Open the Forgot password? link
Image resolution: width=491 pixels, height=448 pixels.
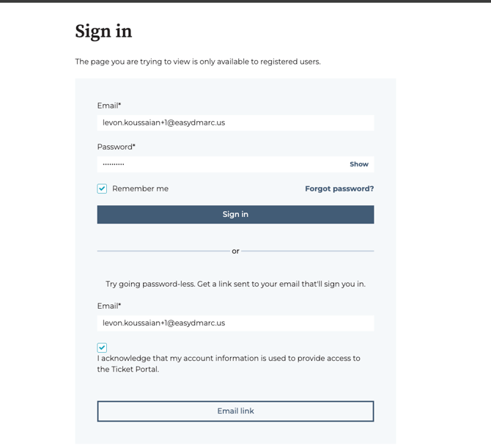pos(339,188)
